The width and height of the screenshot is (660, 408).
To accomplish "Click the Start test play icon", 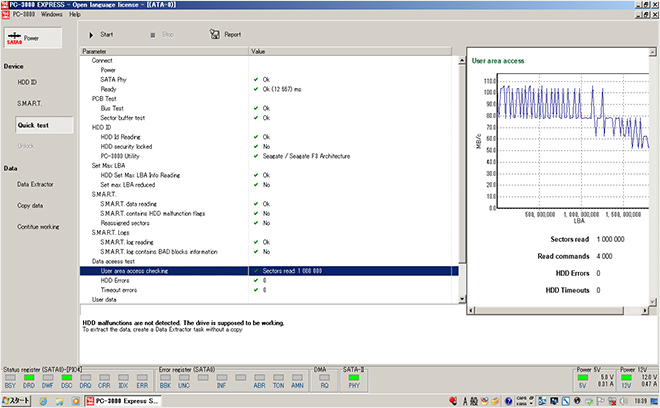I will point(91,35).
